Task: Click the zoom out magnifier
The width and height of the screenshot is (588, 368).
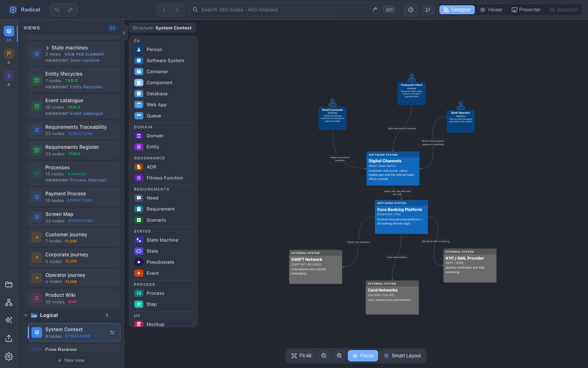Action: [324, 356]
